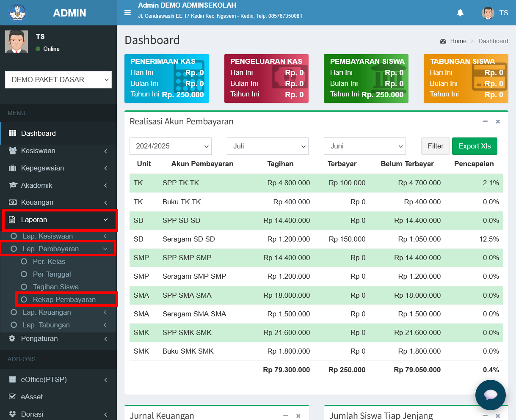Click the Pengaturan gear icon
The height and width of the screenshot is (420, 516).
coord(12,338)
